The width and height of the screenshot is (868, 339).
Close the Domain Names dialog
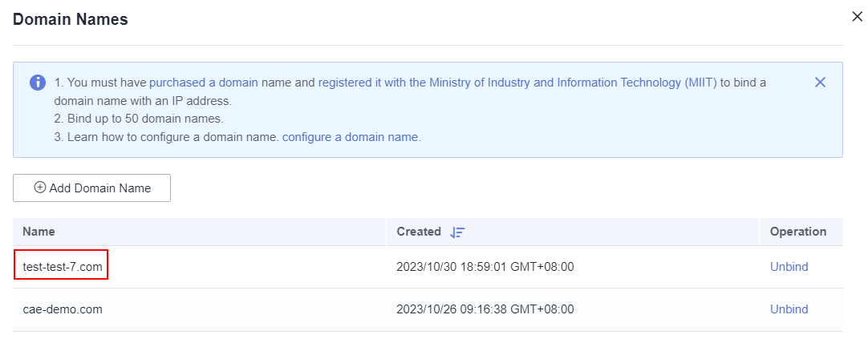[x=857, y=17]
